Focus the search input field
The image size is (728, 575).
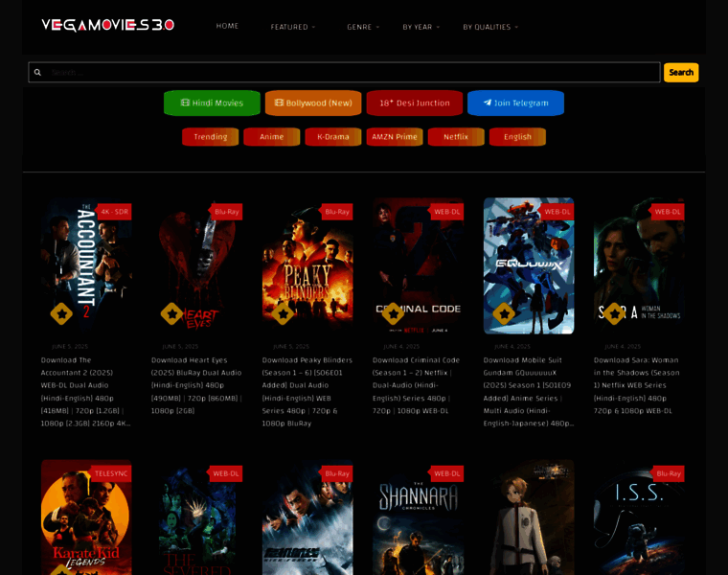pos(344,73)
